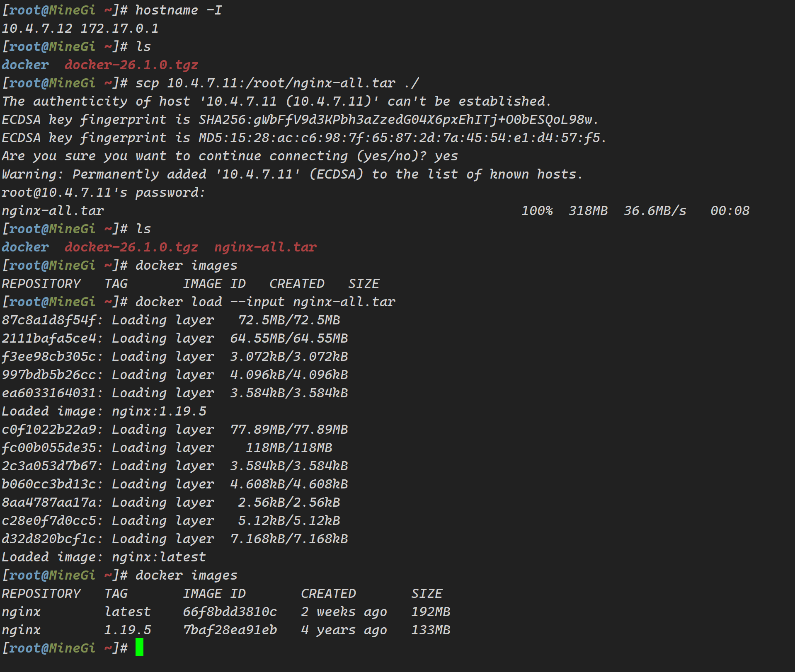
Task: Click layer ID 'ea6033164031'
Action: tap(49, 393)
